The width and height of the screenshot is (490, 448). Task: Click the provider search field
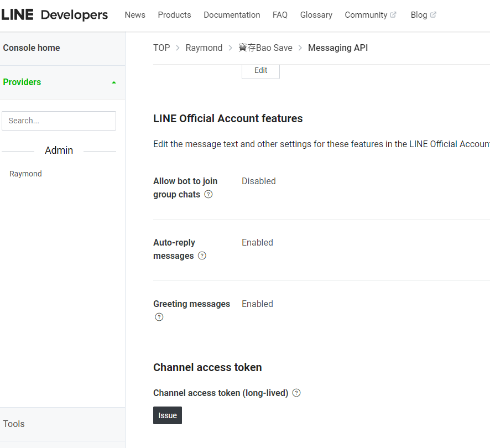(59, 121)
